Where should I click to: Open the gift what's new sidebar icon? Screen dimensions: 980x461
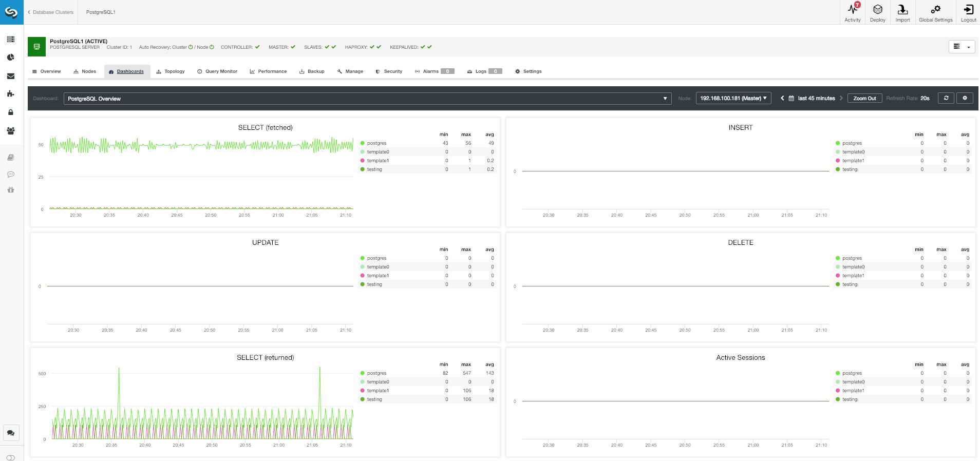pos(11,190)
